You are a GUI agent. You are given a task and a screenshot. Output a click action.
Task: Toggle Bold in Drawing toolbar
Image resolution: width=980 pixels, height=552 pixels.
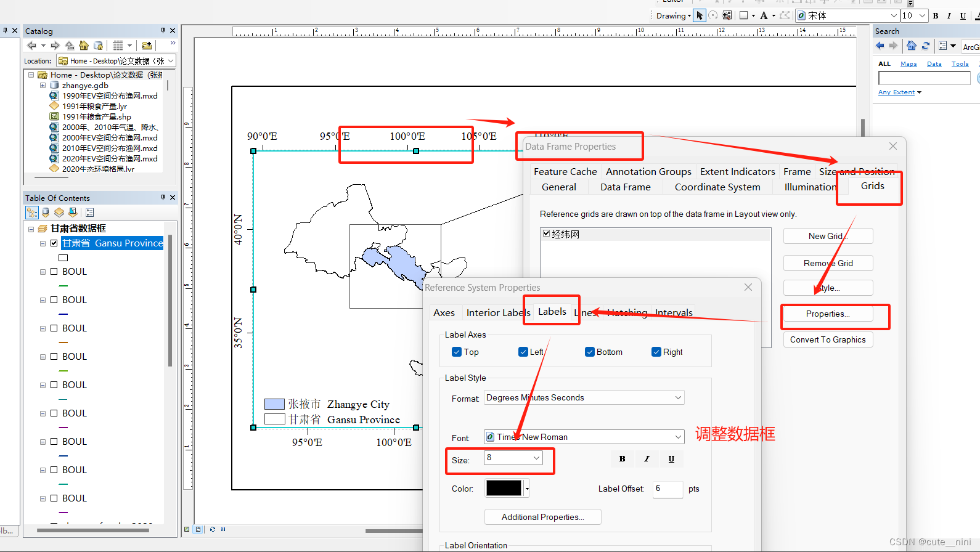coord(936,16)
